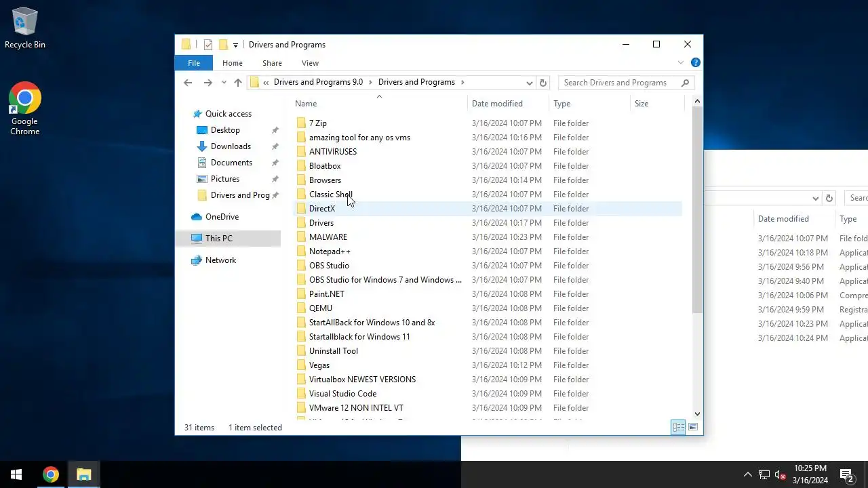Viewport: 868px width, 488px height.
Task: Sort by Type column header
Action: point(589,104)
